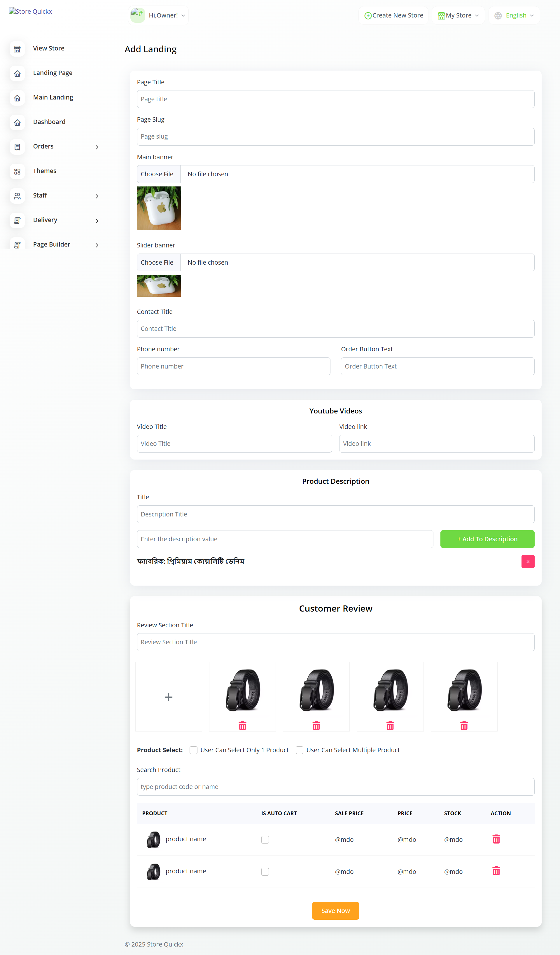Viewport: 560px width, 955px height.
Task: Enable User Can Select Multiple Product
Action: coord(299,750)
